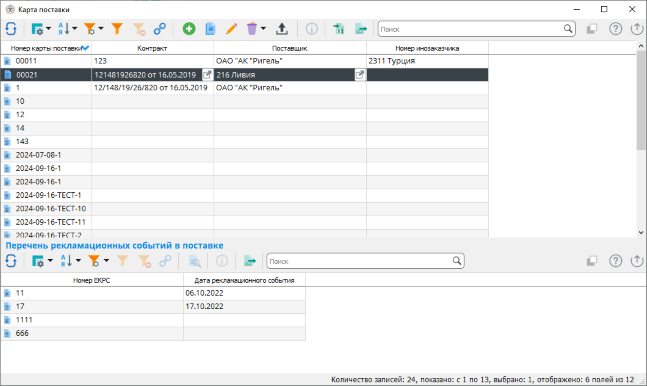
Task: Edit selected record with the pencil icon
Action: pyautogui.click(x=231, y=29)
